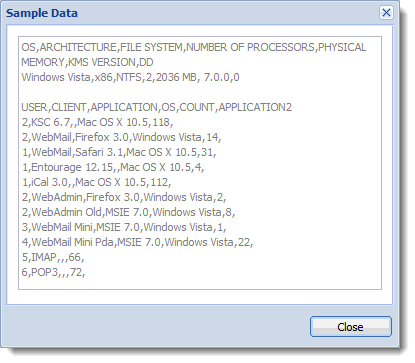The width and height of the screenshot is (415, 363).
Task: Click the WebMail Mini Pda line
Action: point(137,242)
